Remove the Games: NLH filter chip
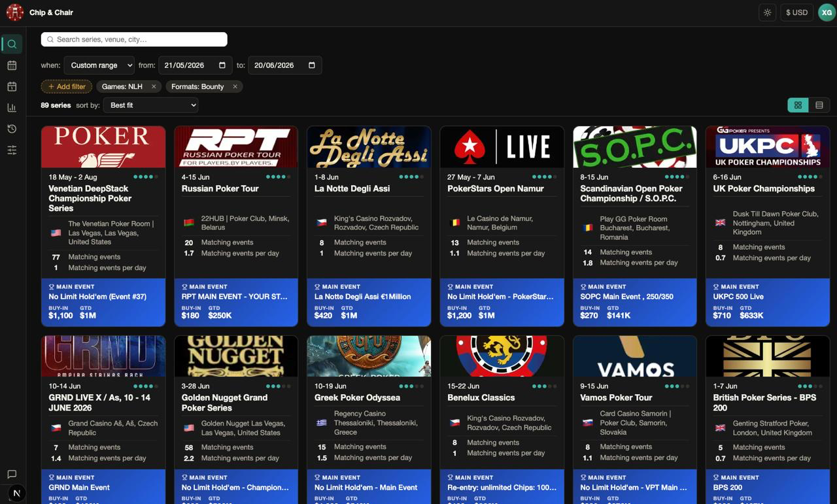This screenshot has height=504, width=837. [x=154, y=86]
